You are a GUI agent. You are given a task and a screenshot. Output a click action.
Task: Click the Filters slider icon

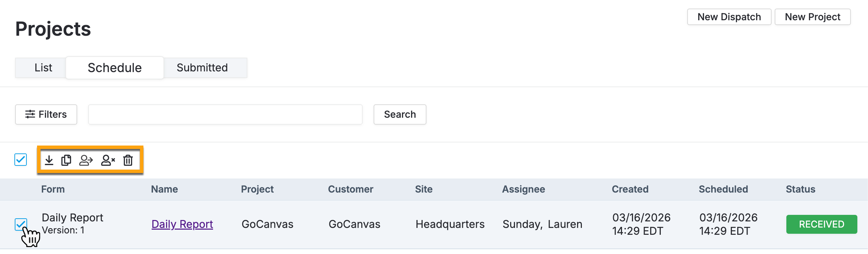coord(30,114)
